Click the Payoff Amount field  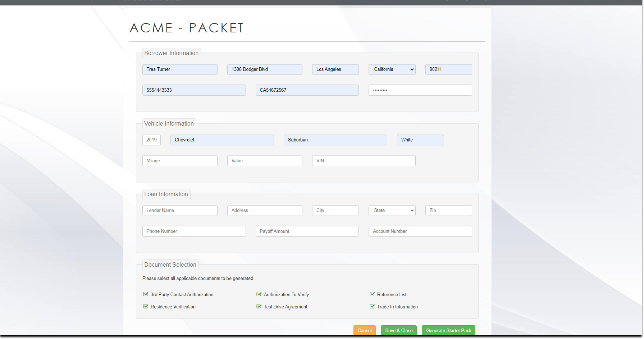click(x=307, y=231)
